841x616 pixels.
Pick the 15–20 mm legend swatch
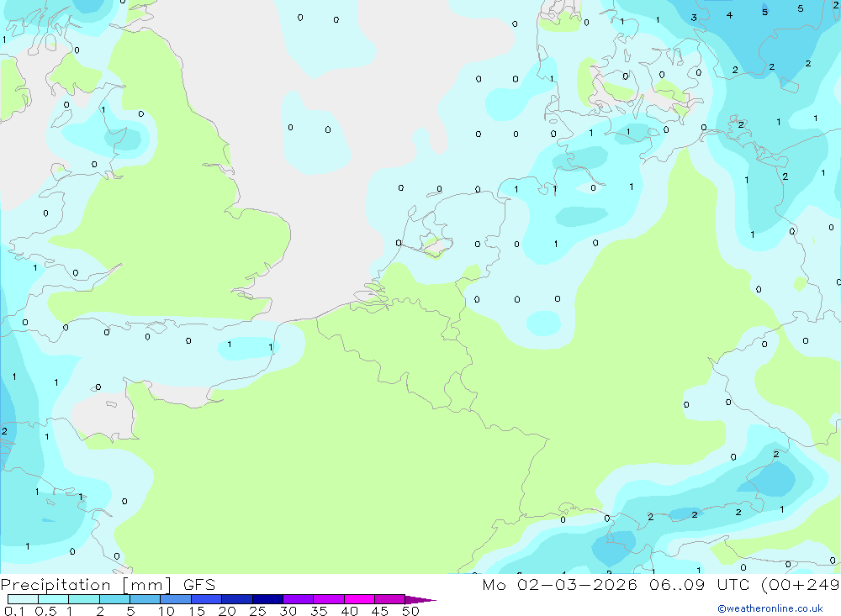tap(207, 599)
